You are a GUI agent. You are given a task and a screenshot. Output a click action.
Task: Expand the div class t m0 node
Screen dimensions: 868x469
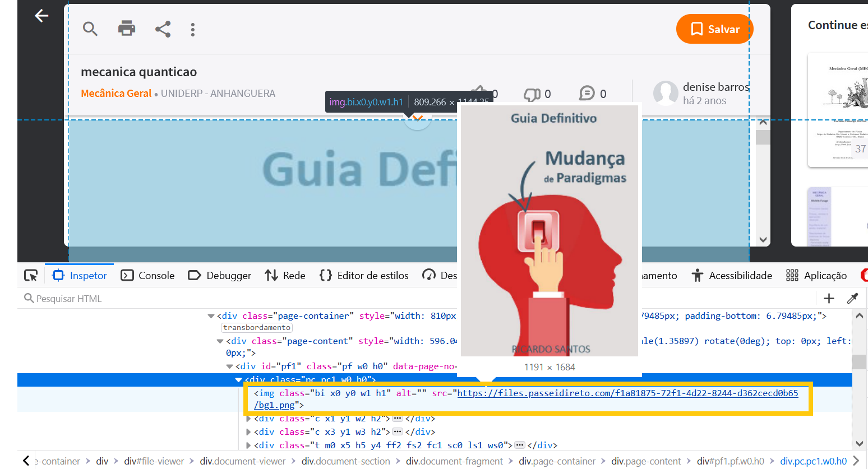point(248,445)
